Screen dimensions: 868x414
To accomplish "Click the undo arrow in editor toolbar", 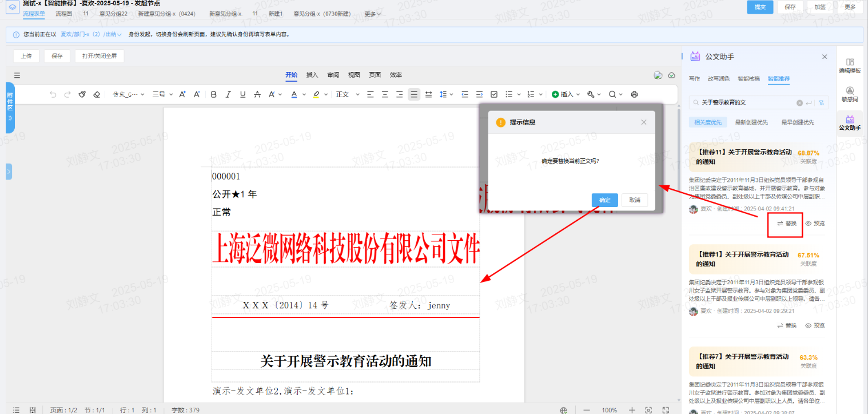I will (x=53, y=94).
